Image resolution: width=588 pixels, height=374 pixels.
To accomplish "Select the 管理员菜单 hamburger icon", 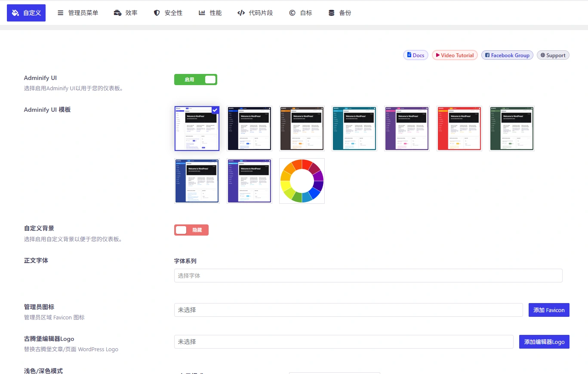I will pyautogui.click(x=60, y=12).
